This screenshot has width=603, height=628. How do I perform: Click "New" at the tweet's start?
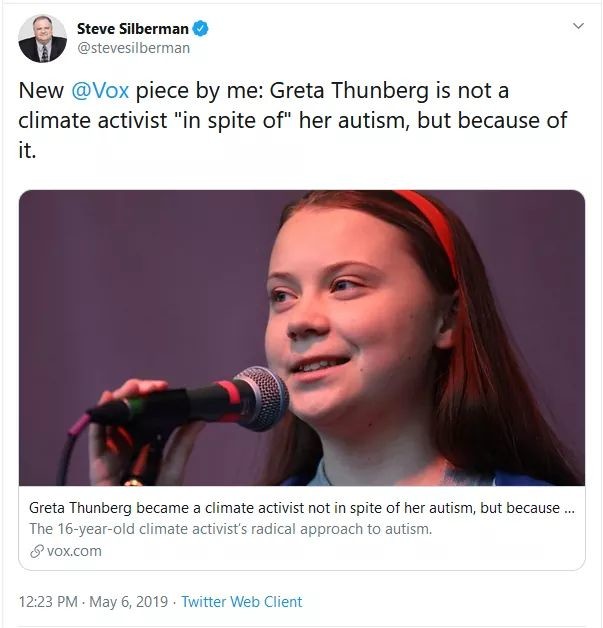[40, 91]
